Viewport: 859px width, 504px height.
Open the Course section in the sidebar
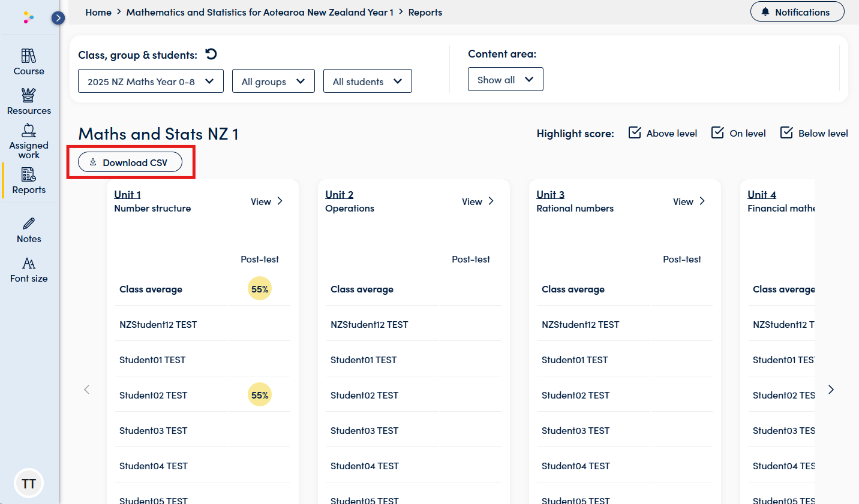tap(29, 62)
